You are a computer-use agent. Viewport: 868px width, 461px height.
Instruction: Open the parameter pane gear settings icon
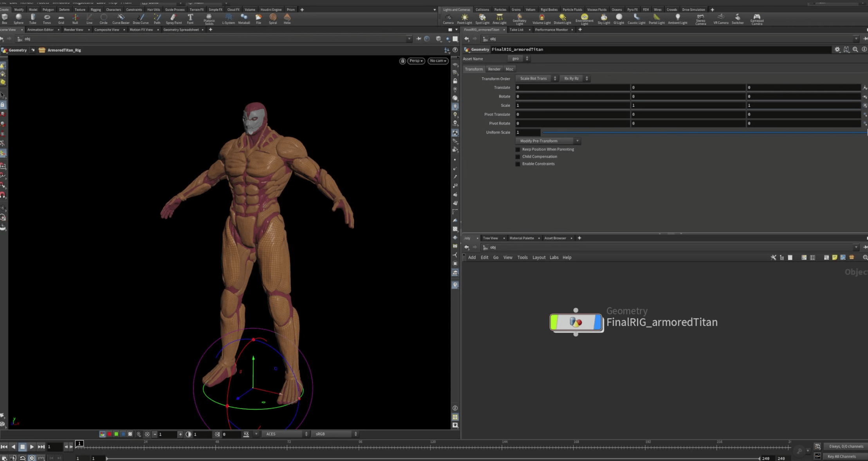(837, 49)
